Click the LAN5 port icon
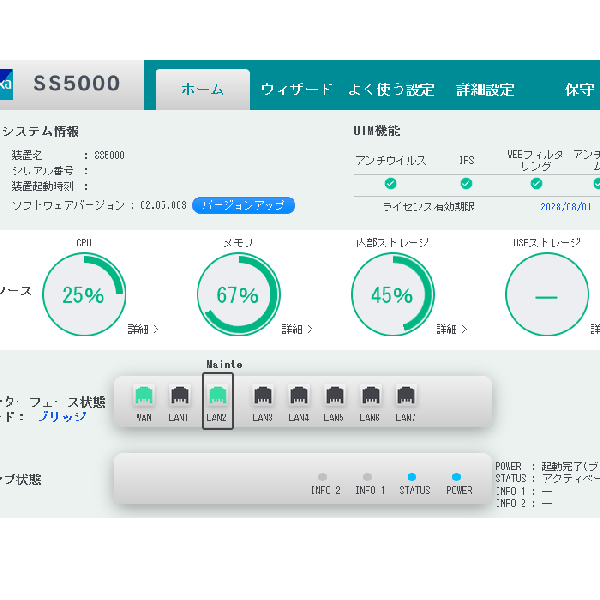This screenshot has height=600, width=600. point(335,395)
